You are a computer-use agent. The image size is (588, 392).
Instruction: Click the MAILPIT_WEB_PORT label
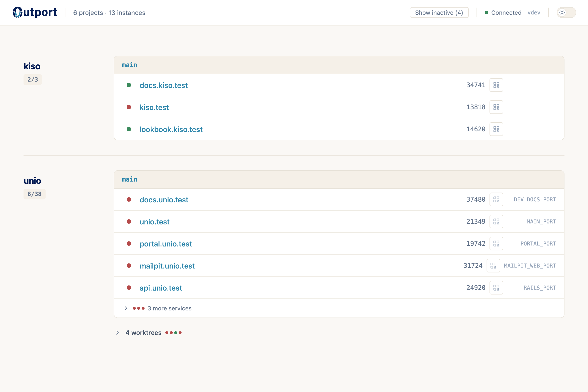[530, 266]
